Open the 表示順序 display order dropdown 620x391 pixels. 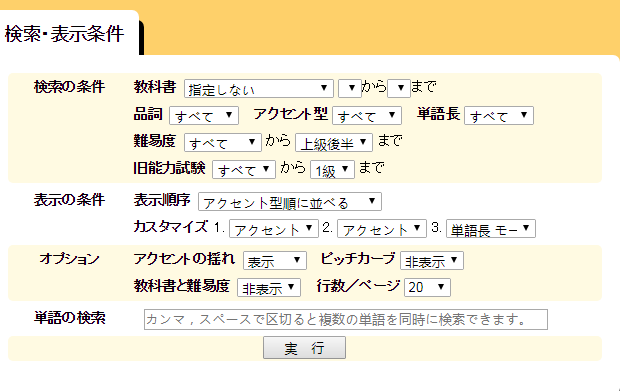click(290, 202)
